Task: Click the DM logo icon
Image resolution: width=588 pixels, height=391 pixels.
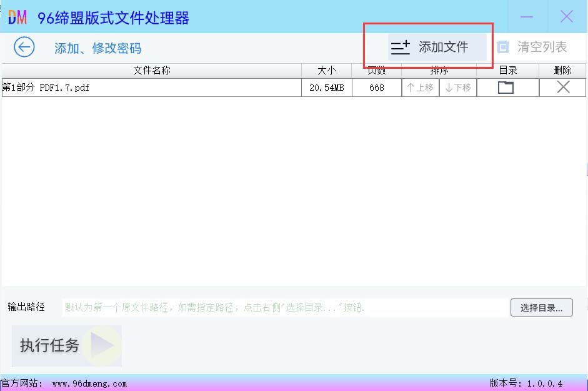Action: [x=17, y=17]
